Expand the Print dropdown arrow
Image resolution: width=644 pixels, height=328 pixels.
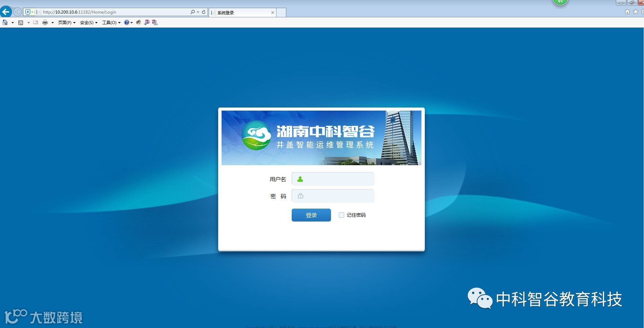tap(53, 23)
